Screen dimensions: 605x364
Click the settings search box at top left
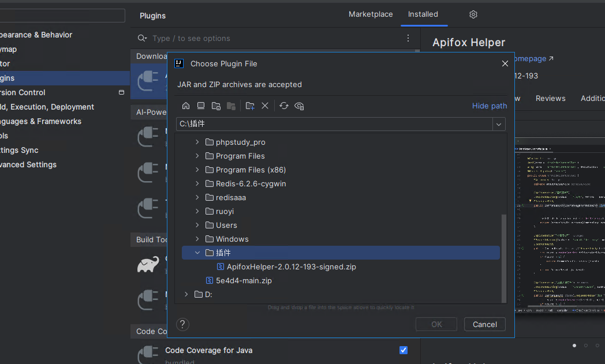point(62,16)
